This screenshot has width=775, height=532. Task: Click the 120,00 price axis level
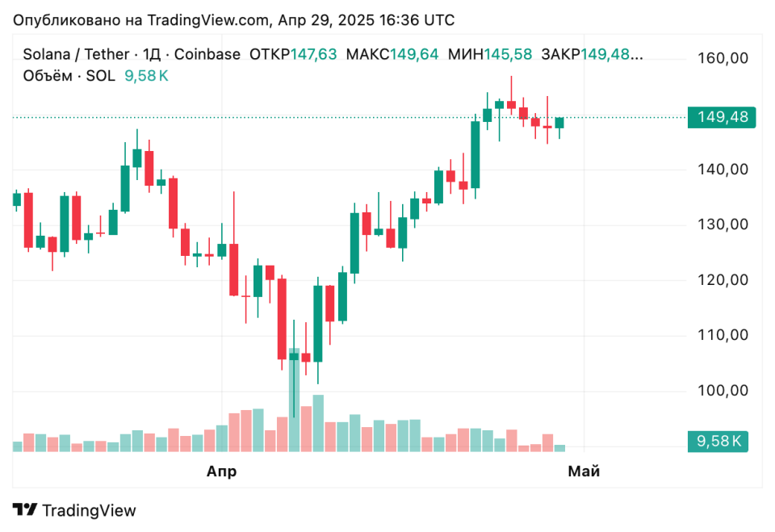click(723, 280)
